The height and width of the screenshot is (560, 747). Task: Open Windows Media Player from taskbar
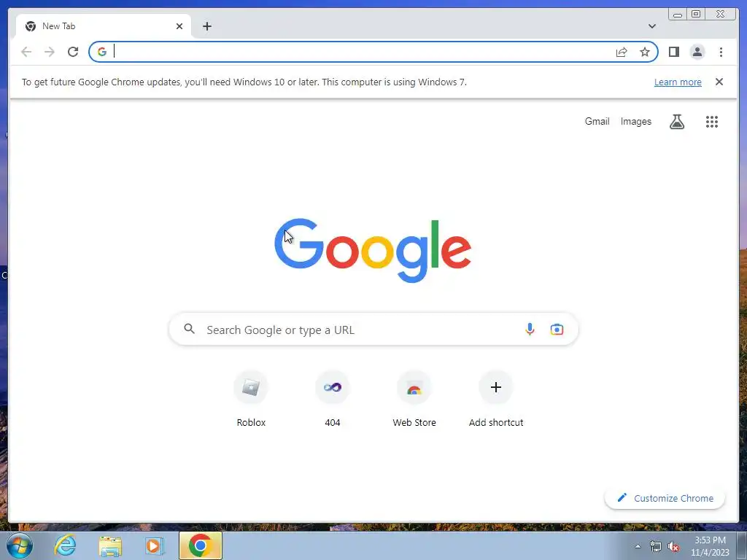pos(154,545)
